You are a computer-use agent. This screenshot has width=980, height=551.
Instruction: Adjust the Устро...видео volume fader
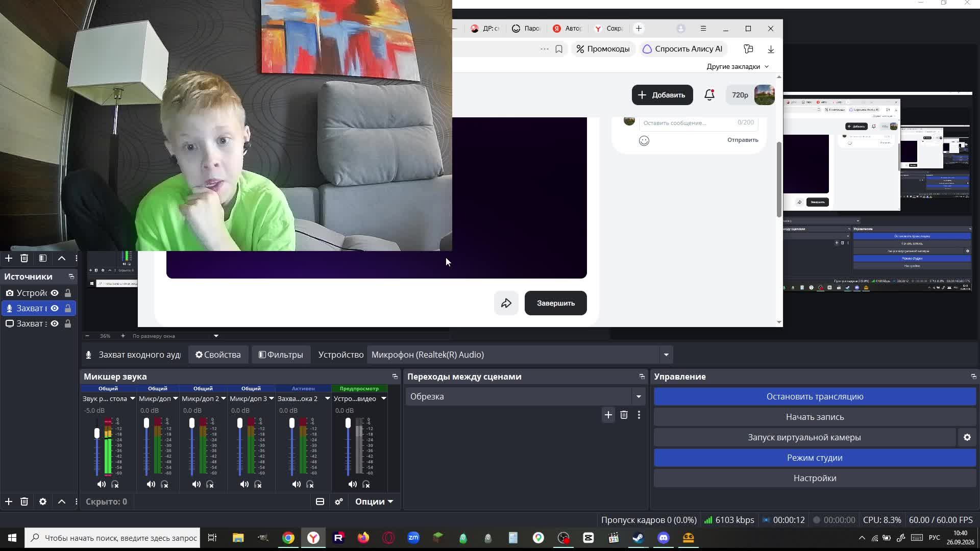coord(348,423)
